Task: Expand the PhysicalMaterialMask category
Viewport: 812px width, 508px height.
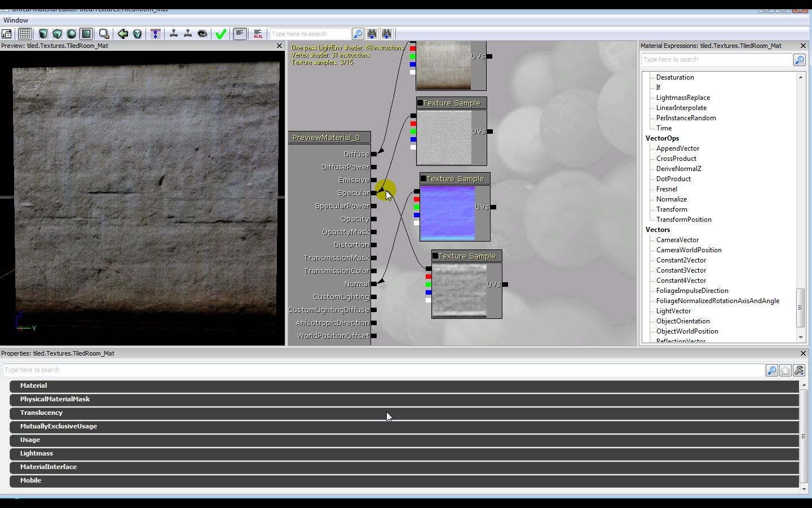Action: click(x=404, y=400)
